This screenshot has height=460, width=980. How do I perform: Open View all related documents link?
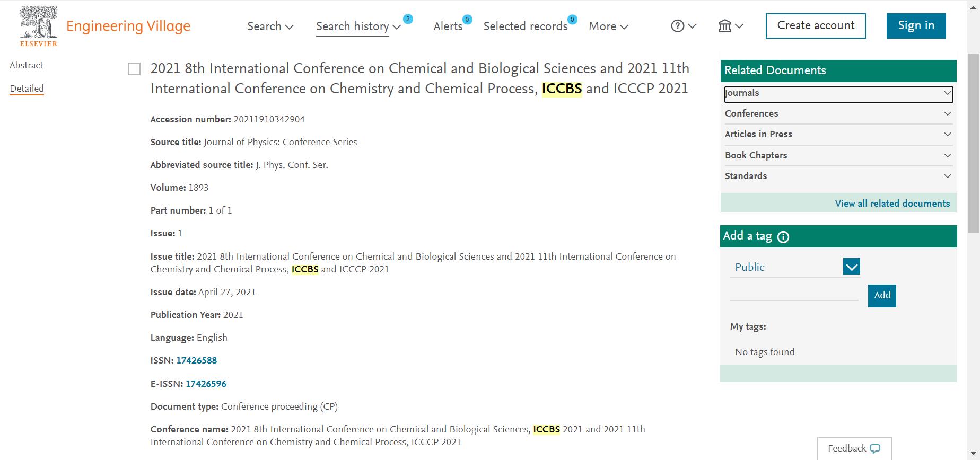pyautogui.click(x=892, y=204)
